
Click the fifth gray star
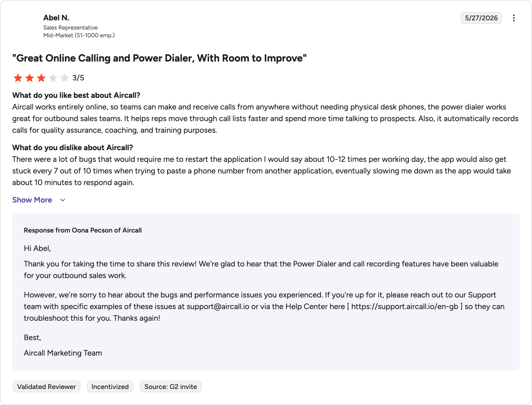tap(64, 78)
